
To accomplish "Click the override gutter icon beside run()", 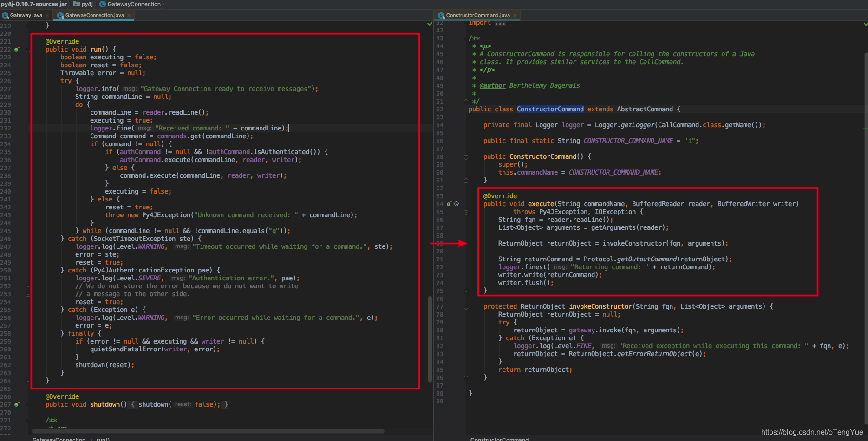I will 17,49.
